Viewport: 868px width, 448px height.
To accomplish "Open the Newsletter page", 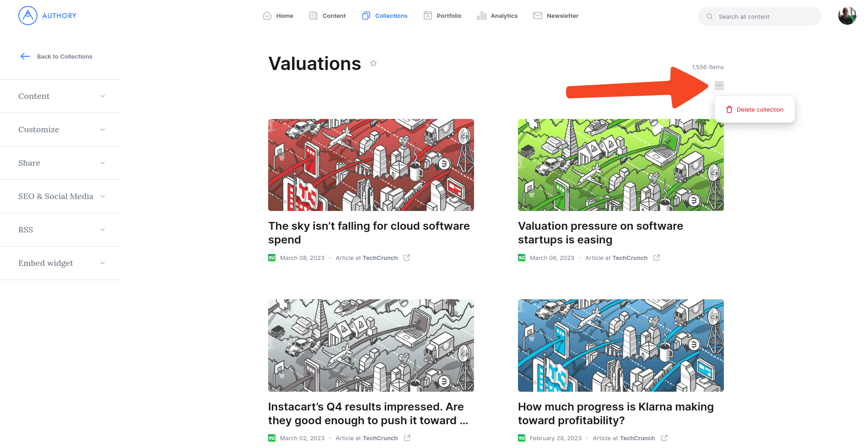I will click(x=556, y=16).
